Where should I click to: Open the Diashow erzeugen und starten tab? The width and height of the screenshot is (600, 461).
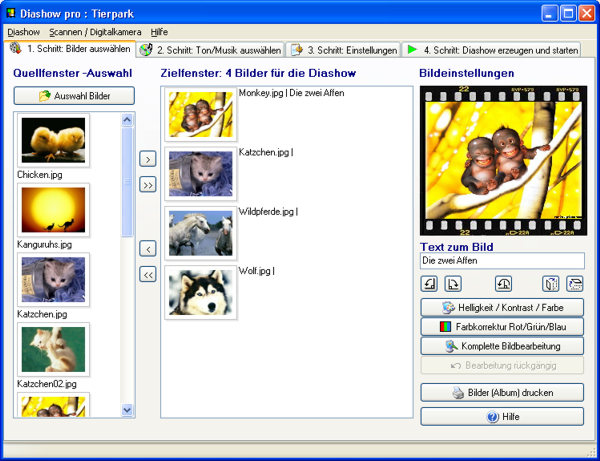click(492, 49)
